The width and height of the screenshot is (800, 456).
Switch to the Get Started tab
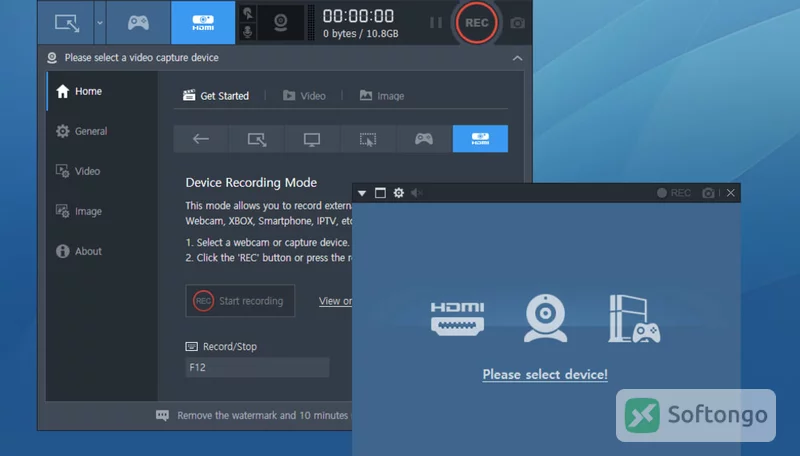pyautogui.click(x=216, y=95)
